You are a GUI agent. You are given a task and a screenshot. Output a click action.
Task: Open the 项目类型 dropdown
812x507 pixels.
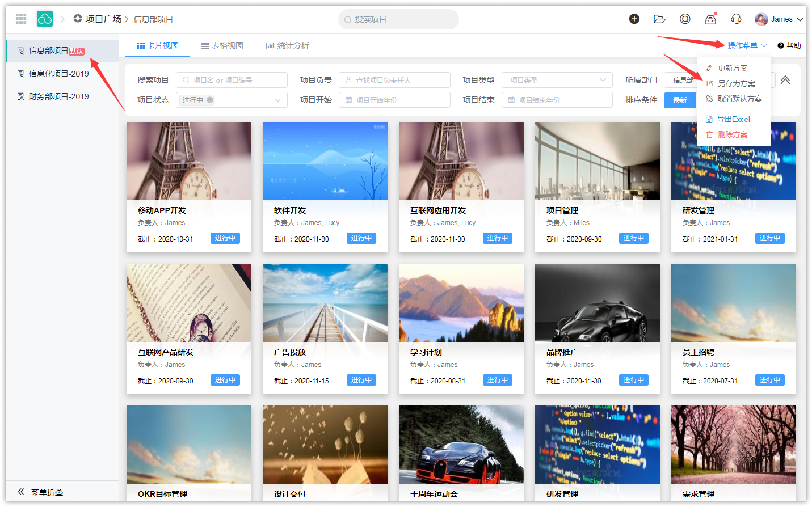tap(557, 80)
